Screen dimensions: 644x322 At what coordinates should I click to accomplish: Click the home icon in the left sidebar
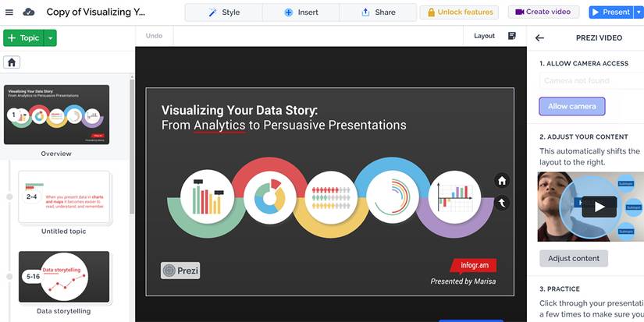coord(12,62)
